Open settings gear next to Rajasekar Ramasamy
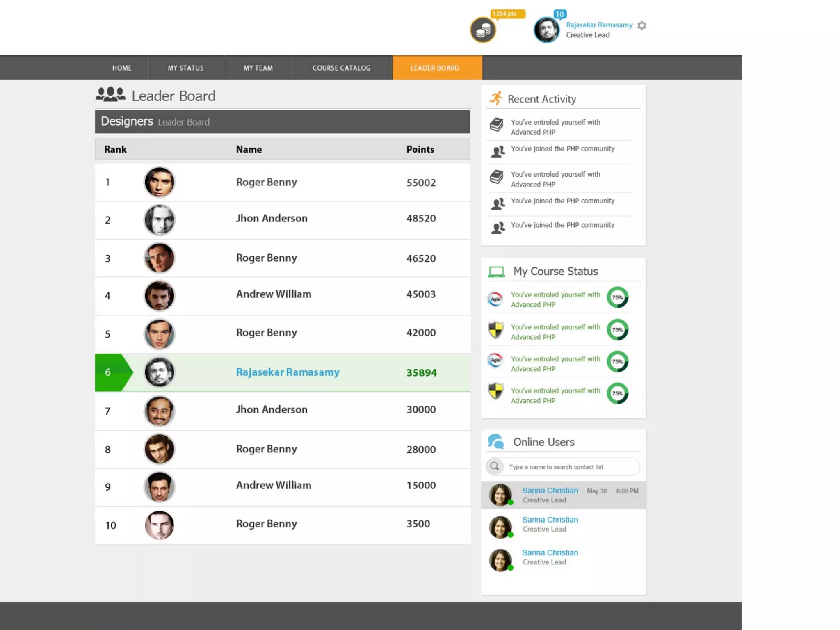The width and height of the screenshot is (840, 630). [641, 25]
